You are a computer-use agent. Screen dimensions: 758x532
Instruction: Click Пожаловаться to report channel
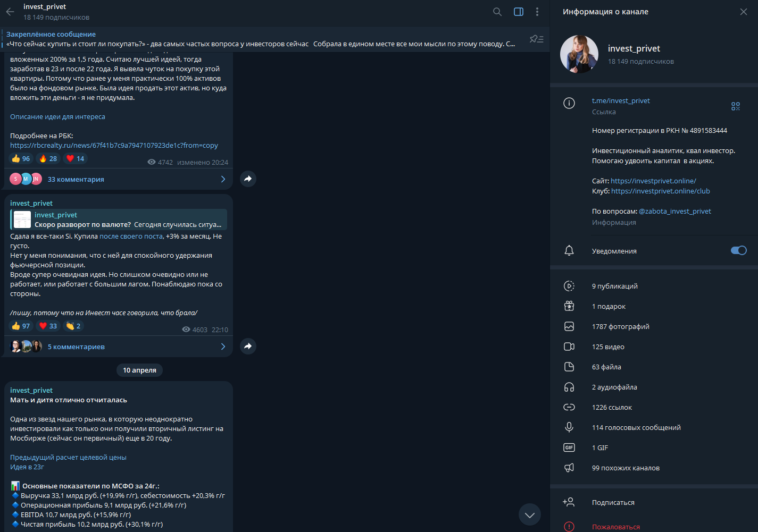616,527
